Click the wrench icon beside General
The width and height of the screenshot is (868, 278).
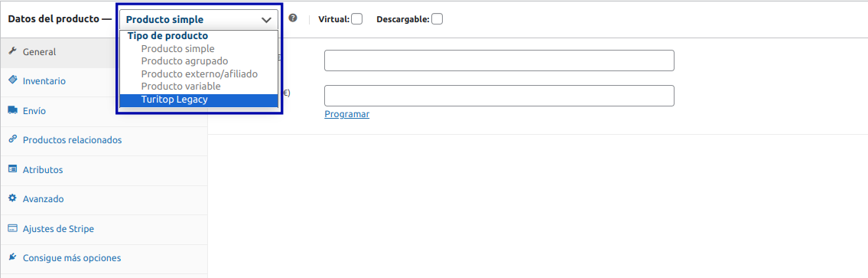point(13,51)
